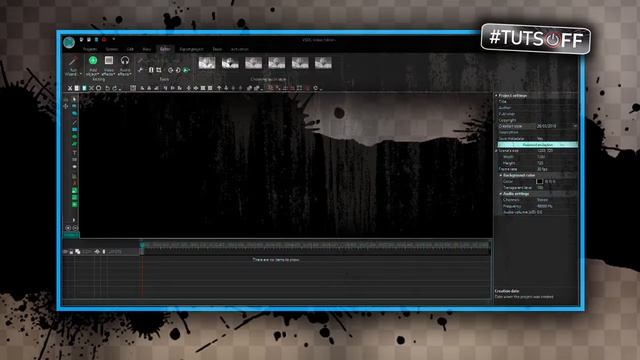The width and height of the screenshot is (640, 360).
Task: Open the Activation ribbon tab
Action: [x=239, y=49]
